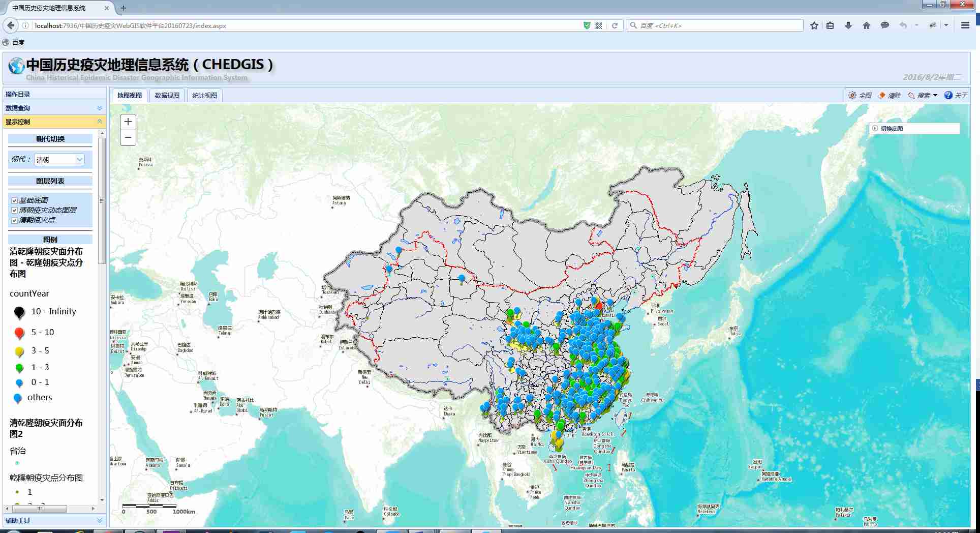980x533 pixels.
Task: Reload the page with refresh icon
Action: pyautogui.click(x=615, y=25)
